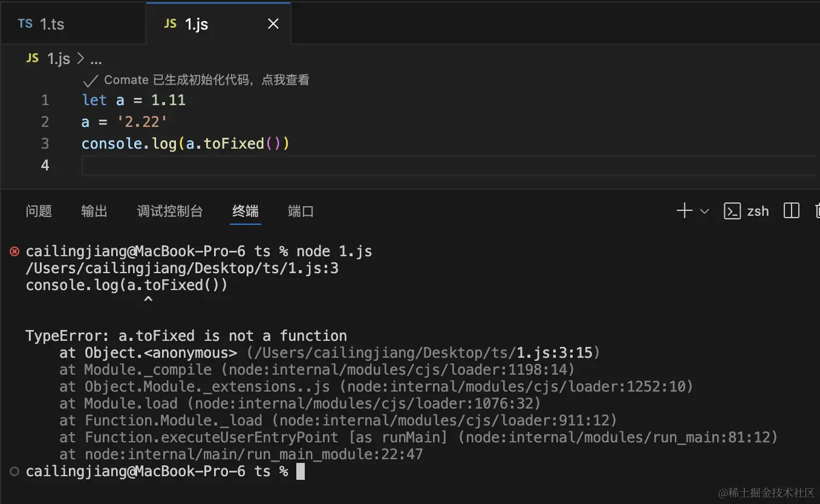Open the Comate generated code hint
This screenshot has height=504, width=820.
pos(206,80)
